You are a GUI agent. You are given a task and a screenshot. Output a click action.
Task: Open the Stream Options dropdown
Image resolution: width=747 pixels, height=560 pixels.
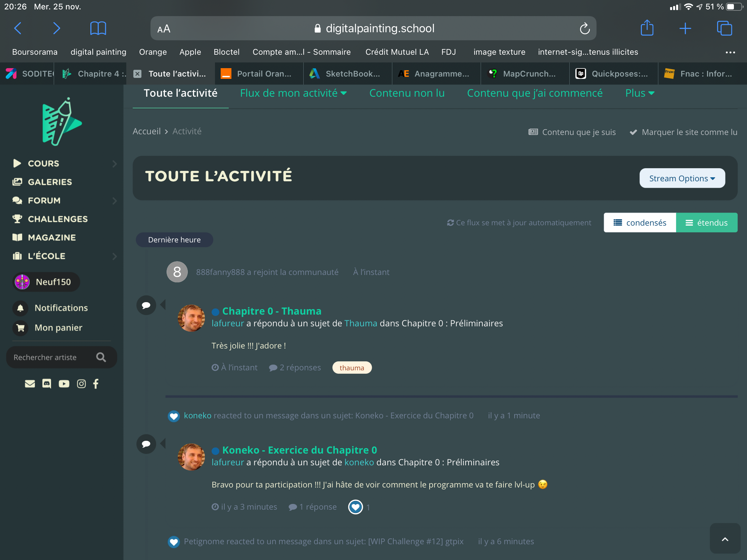(x=682, y=178)
